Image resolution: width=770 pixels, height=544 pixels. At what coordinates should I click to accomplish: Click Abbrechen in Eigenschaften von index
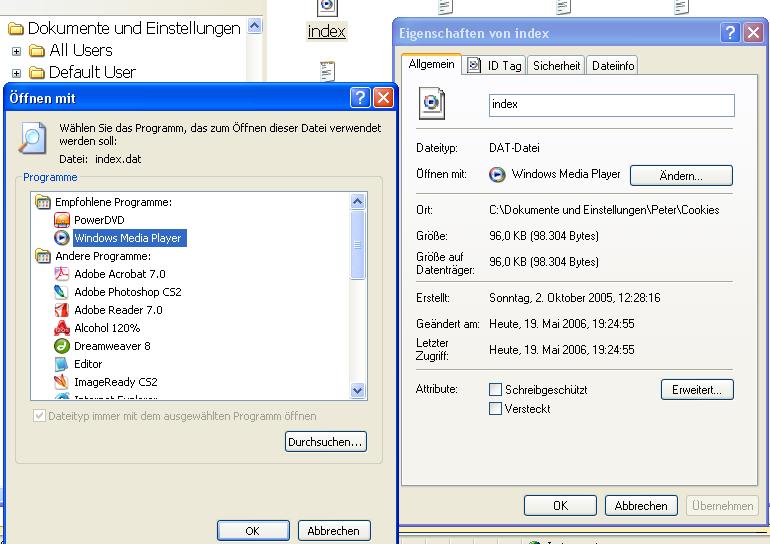[641, 506]
